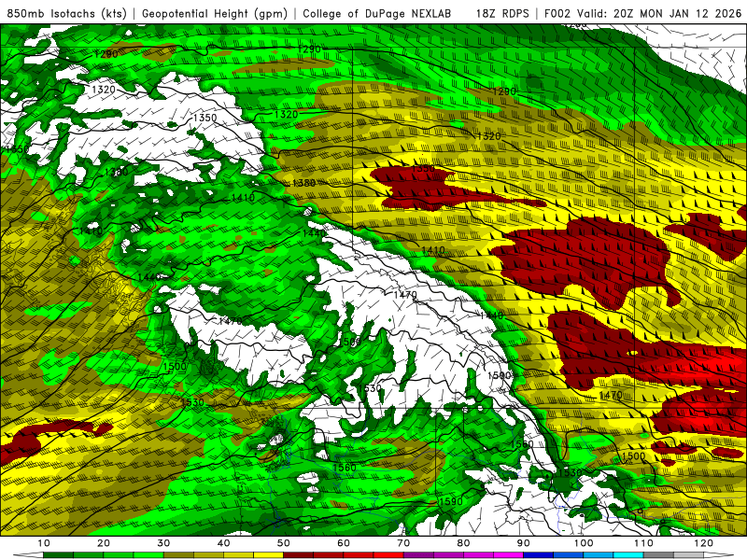Click the legend value 20
747x560 pixels.
pyautogui.click(x=104, y=543)
